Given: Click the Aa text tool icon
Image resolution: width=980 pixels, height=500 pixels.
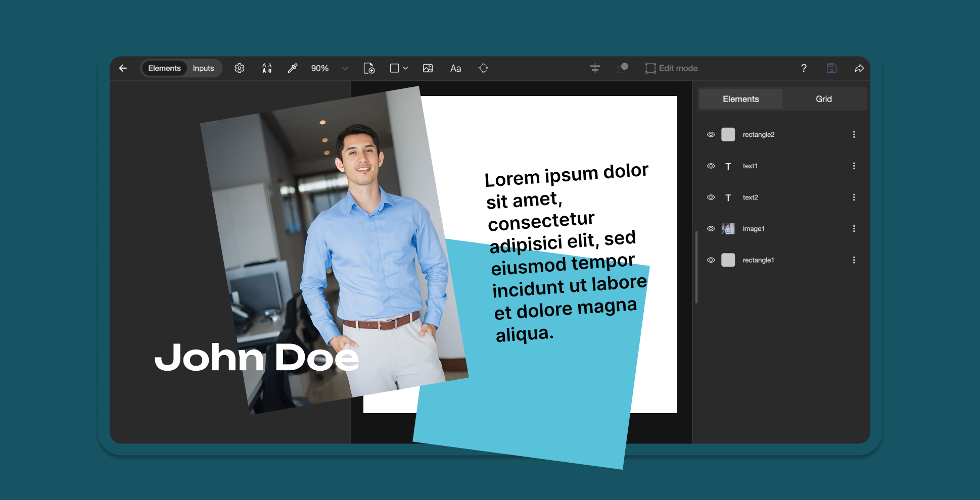Looking at the screenshot, I should pyautogui.click(x=455, y=68).
